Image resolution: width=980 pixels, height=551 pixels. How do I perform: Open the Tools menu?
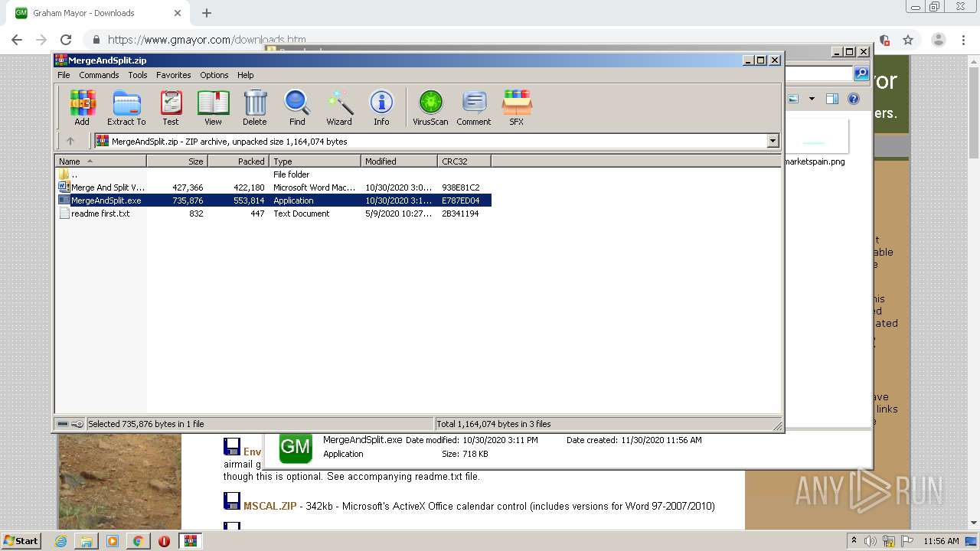click(138, 75)
